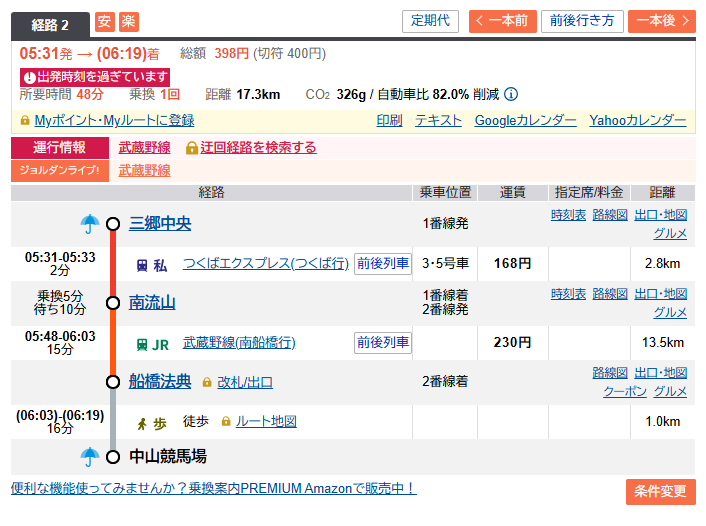This screenshot has height=526, width=706.
Task: Open the 定期代 commuter pass button
Action: click(x=430, y=21)
